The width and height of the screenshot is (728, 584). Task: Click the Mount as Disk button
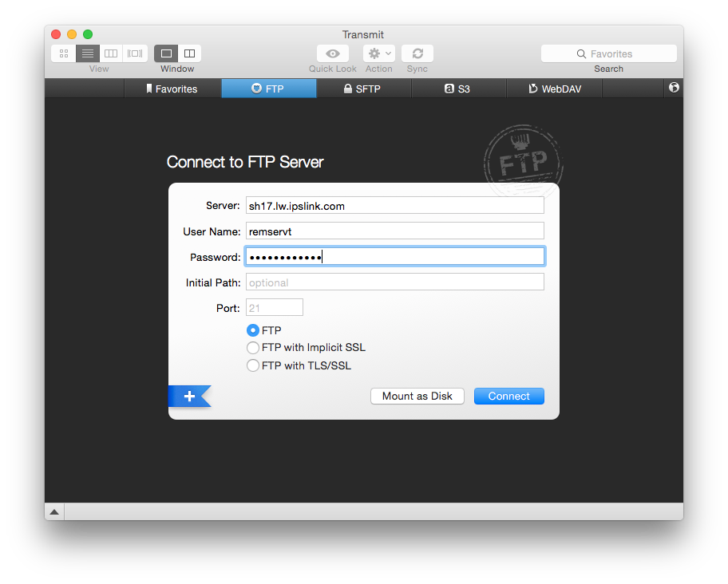(417, 397)
